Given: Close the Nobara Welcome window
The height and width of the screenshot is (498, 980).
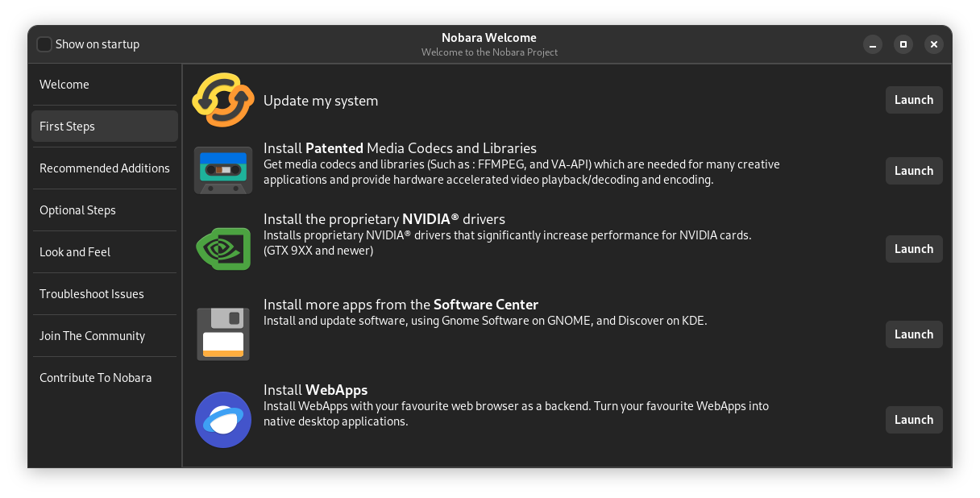Looking at the screenshot, I should 934,44.
